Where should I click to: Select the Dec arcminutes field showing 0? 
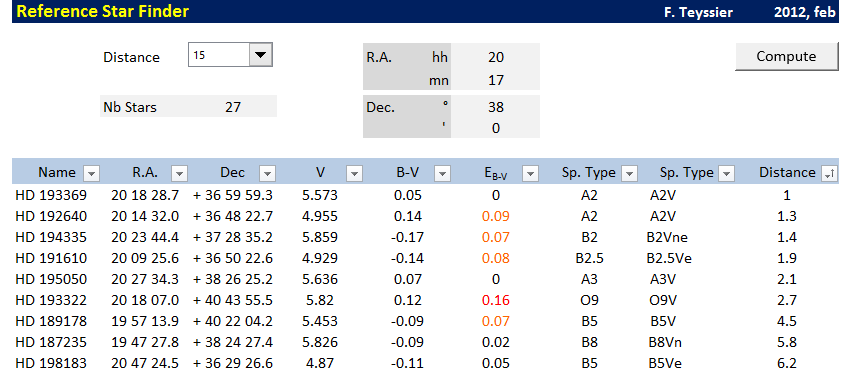[495, 128]
